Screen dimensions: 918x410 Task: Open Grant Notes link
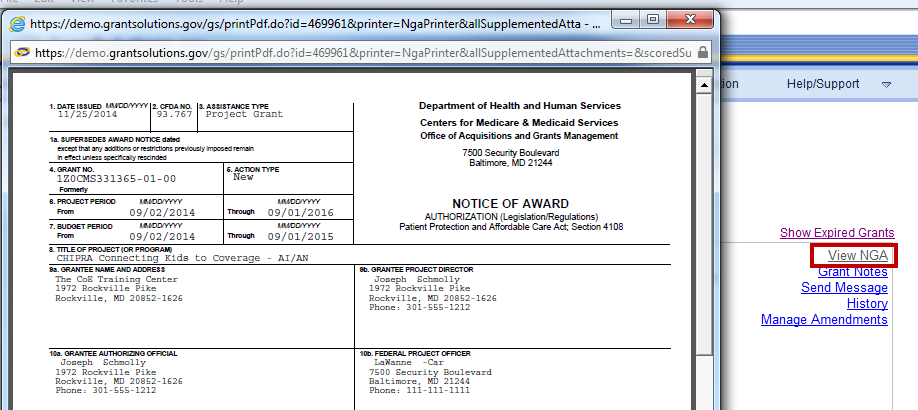pyautogui.click(x=852, y=272)
